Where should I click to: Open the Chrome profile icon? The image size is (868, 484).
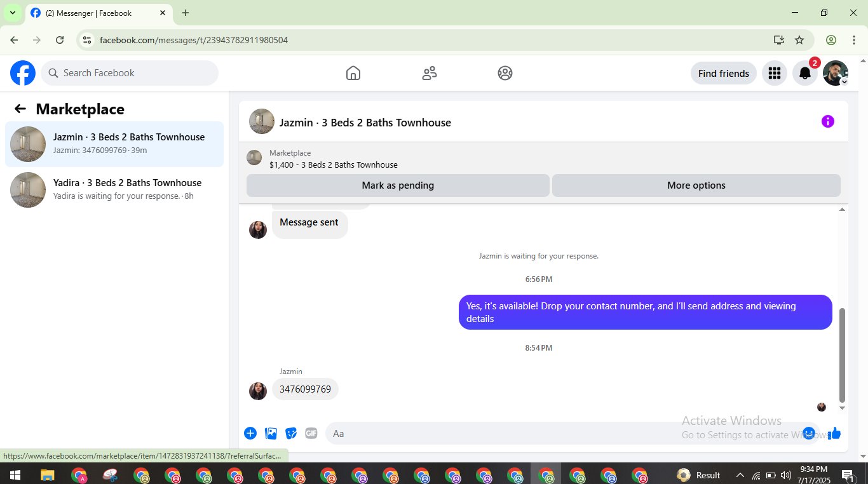[x=831, y=40]
